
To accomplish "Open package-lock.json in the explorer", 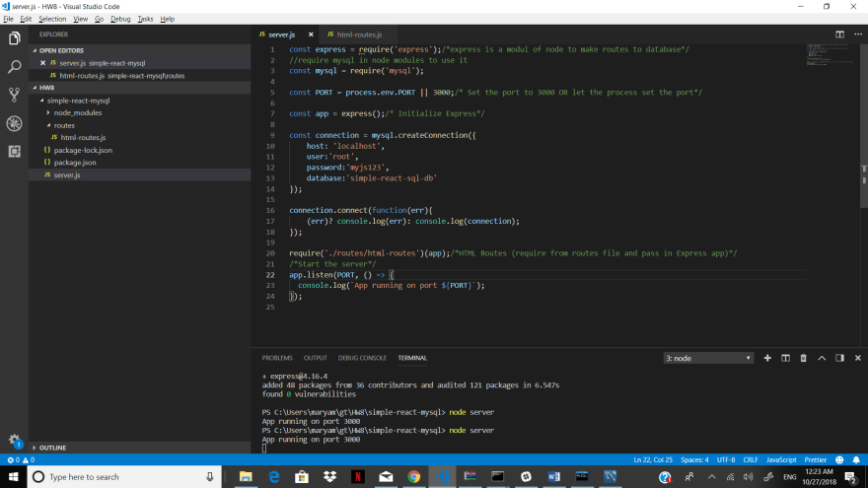I will [83, 151].
